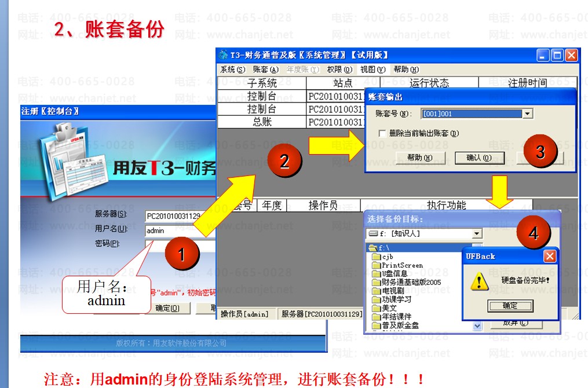Screen dimensions: 588x388
Task: Click the 美文 folder icon
Action: click(377, 308)
